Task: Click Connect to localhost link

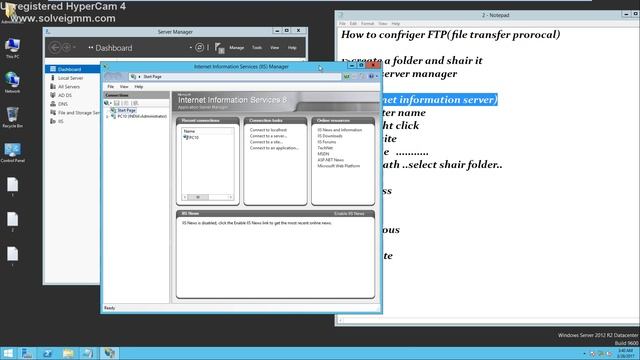Action: tap(268, 130)
